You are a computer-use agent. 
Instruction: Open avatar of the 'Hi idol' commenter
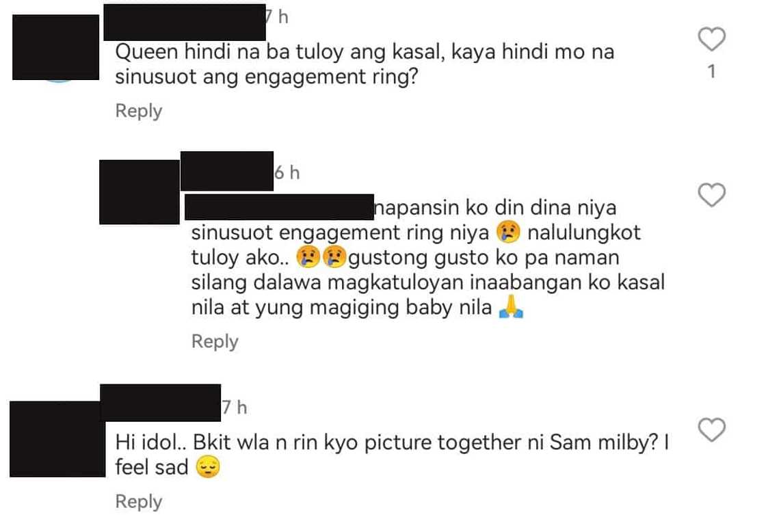[57, 439]
